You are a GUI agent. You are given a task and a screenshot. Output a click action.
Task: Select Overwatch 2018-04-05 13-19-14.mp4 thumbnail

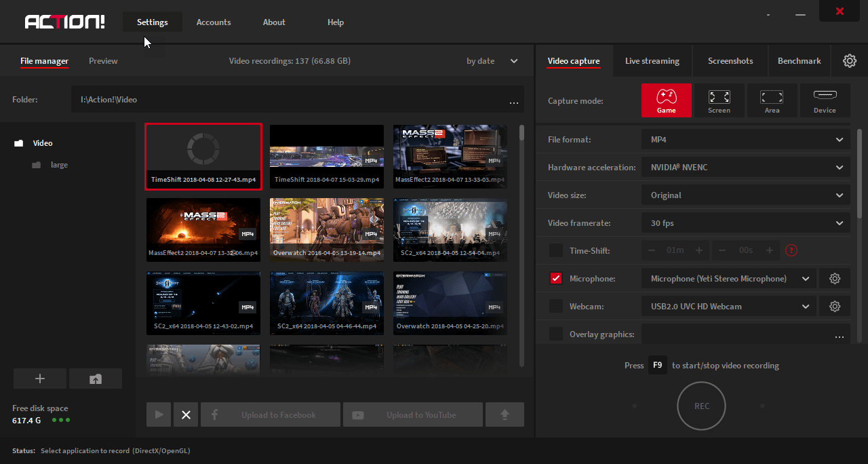pyautogui.click(x=327, y=229)
